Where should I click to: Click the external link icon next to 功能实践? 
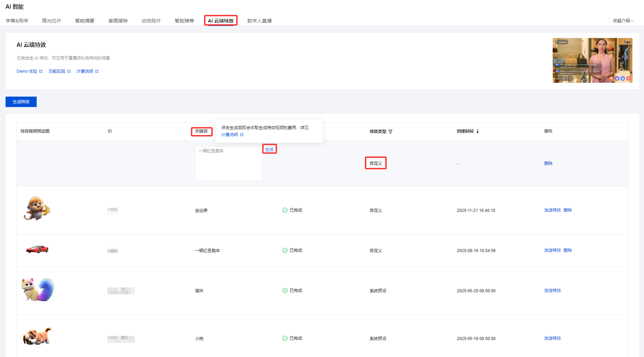tap(69, 71)
